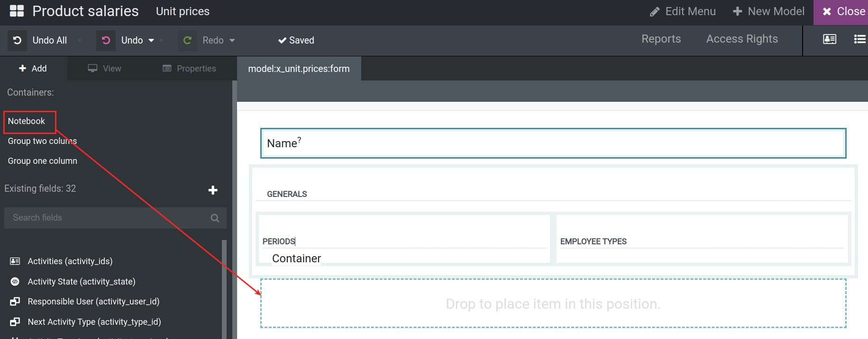The width and height of the screenshot is (868, 339).
Task: Click the Undo All arrow icon
Action: coord(17,40)
